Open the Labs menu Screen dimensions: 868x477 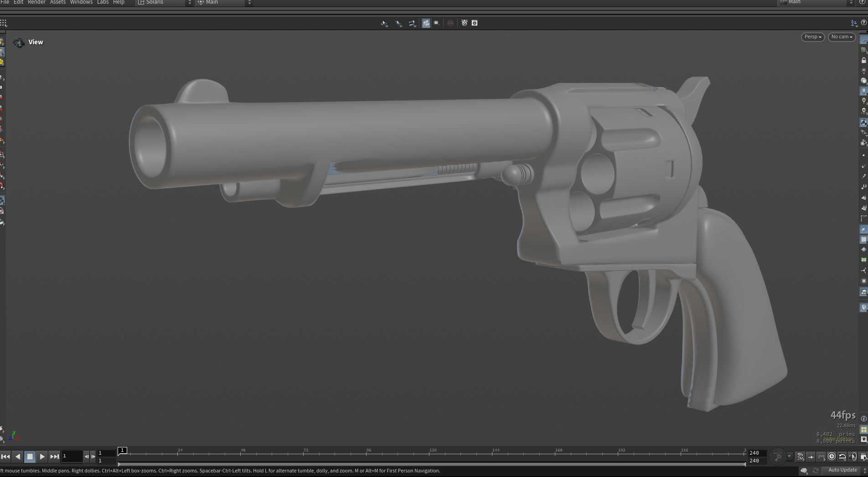[x=103, y=2]
